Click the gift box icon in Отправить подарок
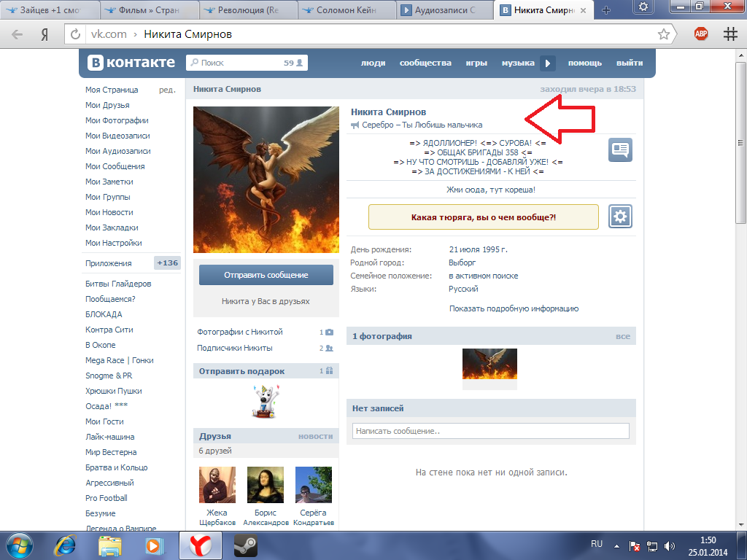The image size is (747, 560). (330, 371)
